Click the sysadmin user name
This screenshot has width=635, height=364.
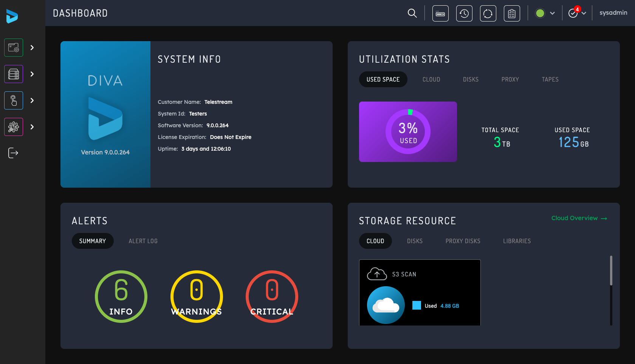[613, 13]
